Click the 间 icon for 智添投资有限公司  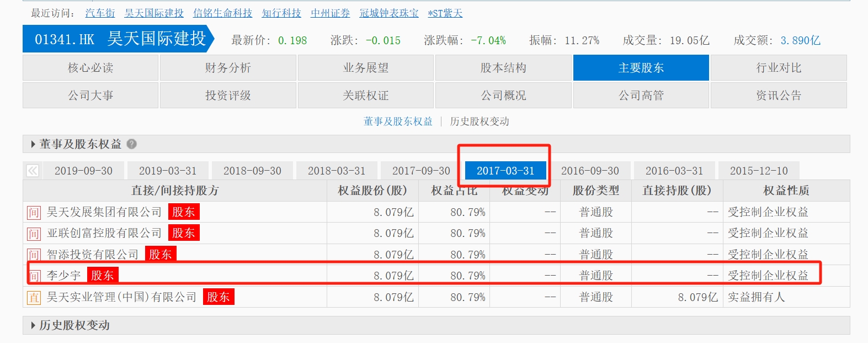click(34, 255)
